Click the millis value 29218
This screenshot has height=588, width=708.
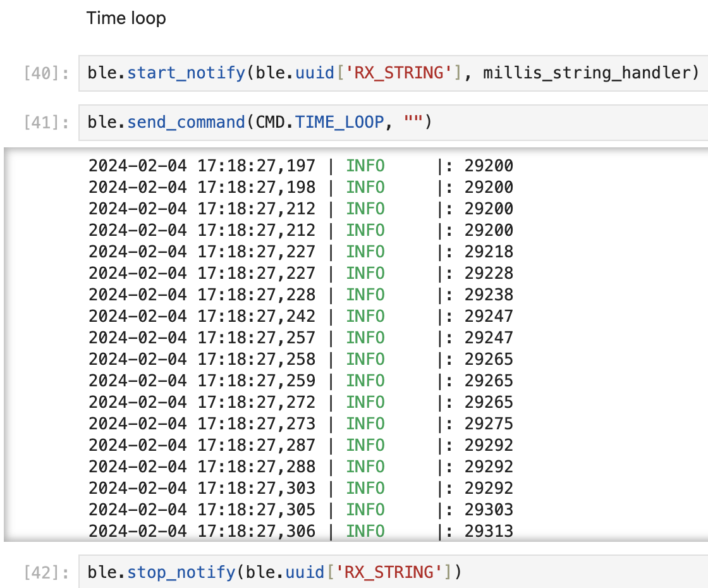pos(489,252)
